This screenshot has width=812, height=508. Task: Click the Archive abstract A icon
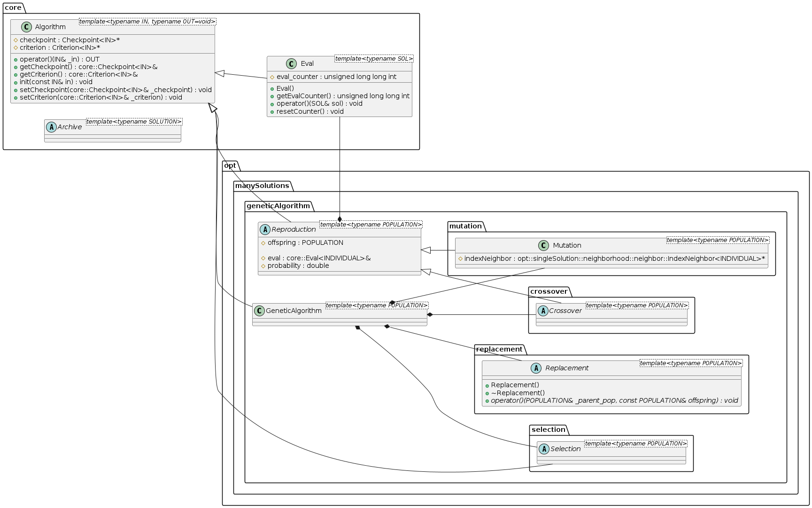[51, 127]
